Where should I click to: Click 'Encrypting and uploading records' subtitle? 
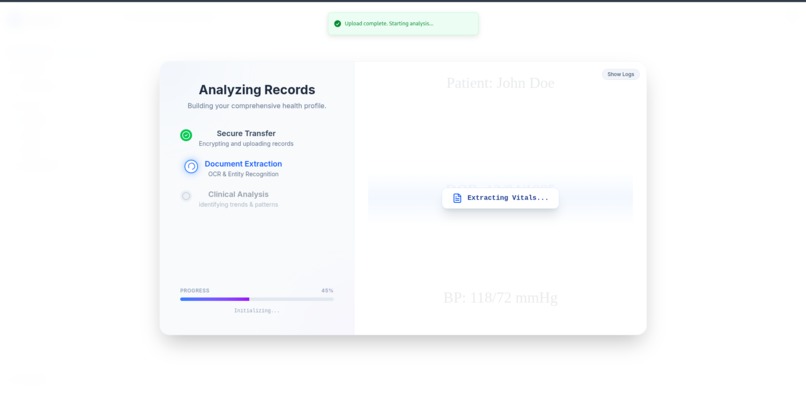coord(246,144)
